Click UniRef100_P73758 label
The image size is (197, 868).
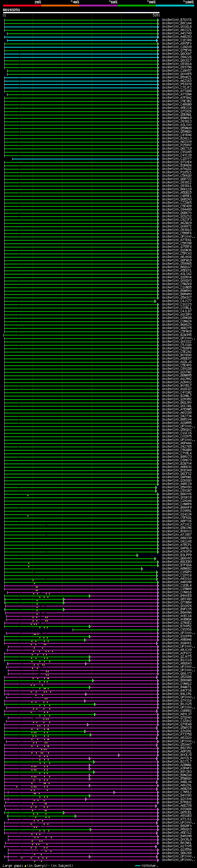point(177,735)
